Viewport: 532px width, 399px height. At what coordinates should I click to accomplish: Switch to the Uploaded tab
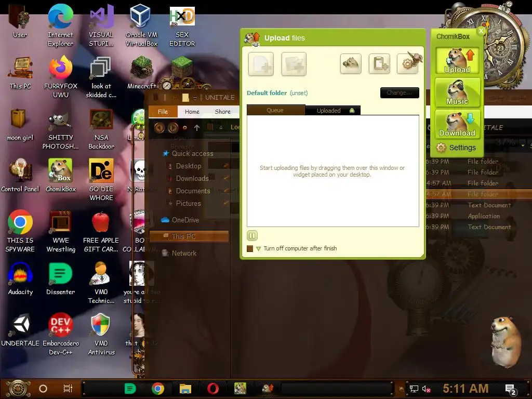tap(333, 110)
